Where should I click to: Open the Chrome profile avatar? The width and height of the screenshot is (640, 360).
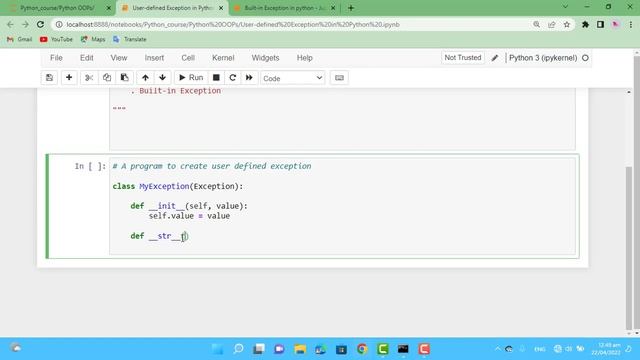pos(616,24)
